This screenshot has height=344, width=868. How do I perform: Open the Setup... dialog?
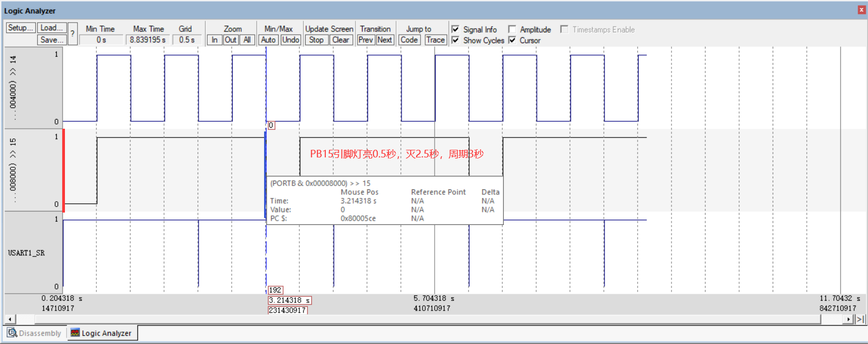coord(21,28)
